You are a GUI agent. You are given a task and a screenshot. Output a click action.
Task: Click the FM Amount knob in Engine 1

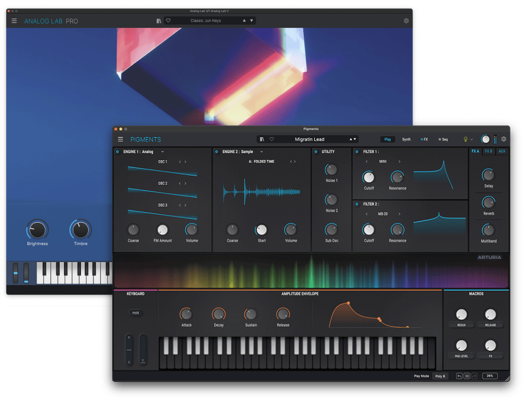click(163, 230)
